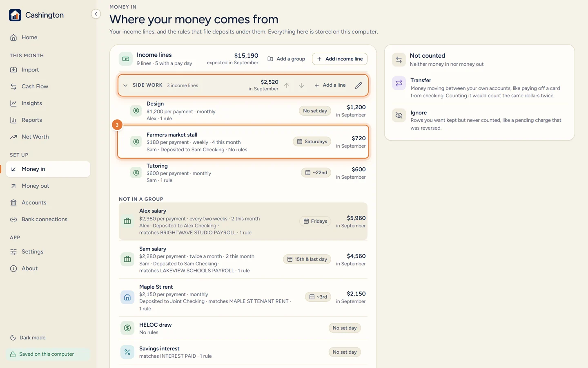Open Bank connections
The height and width of the screenshot is (368, 588).
tap(48, 220)
